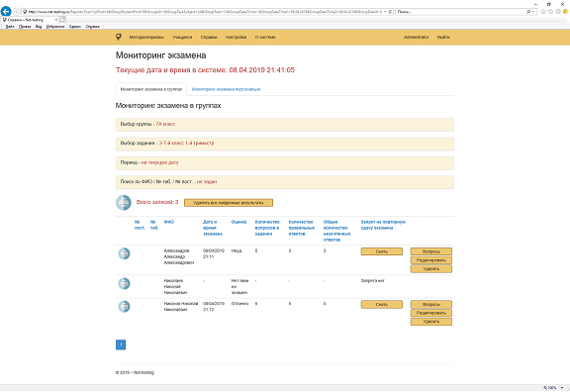Viewport: 570px width, 392px height.
Task: Print results for Николаев row
Action: (x=124, y=283)
